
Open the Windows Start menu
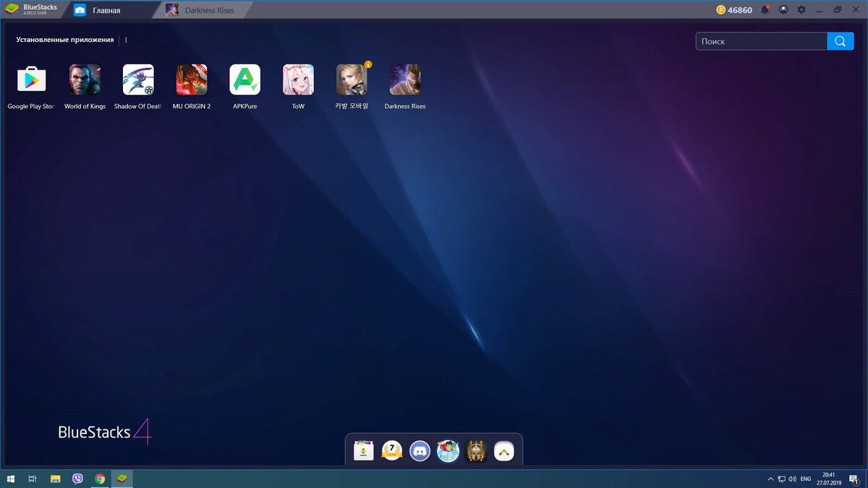coord(11,479)
